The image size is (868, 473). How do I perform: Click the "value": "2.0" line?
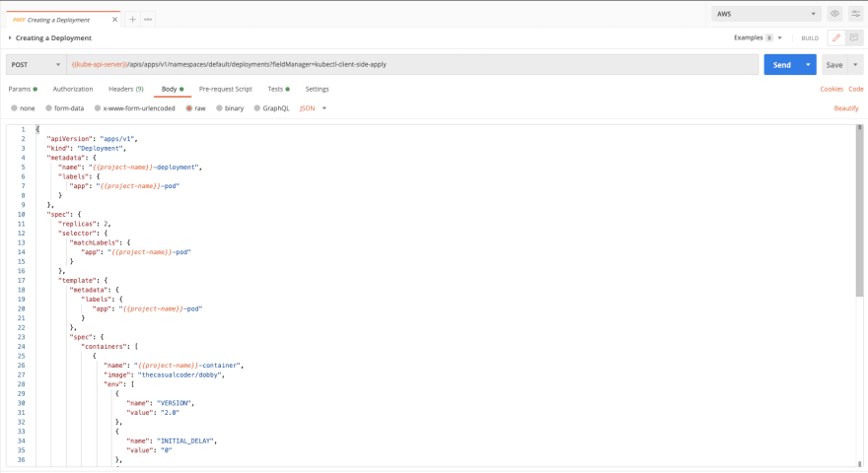tap(153, 413)
